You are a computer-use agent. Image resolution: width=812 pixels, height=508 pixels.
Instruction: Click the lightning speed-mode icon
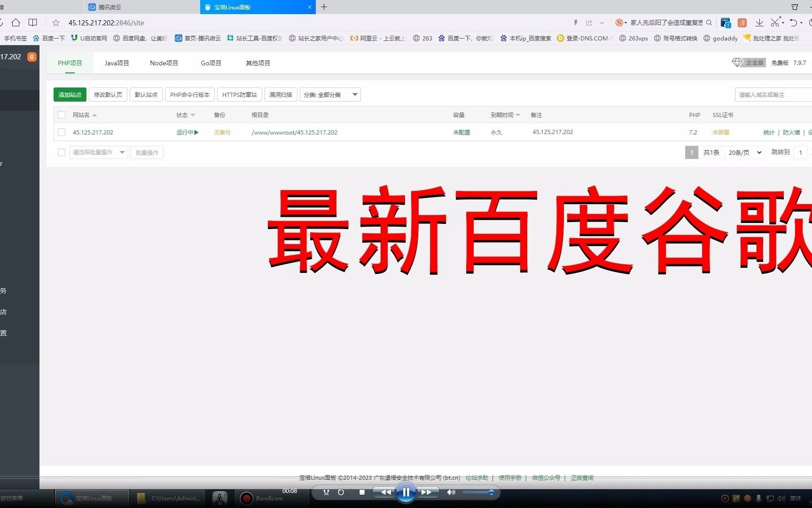[x=576, y=23]
